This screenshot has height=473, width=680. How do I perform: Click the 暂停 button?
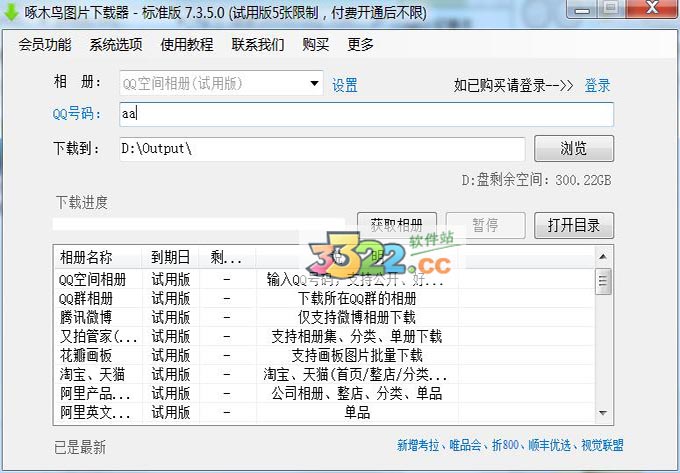[485, 225]
